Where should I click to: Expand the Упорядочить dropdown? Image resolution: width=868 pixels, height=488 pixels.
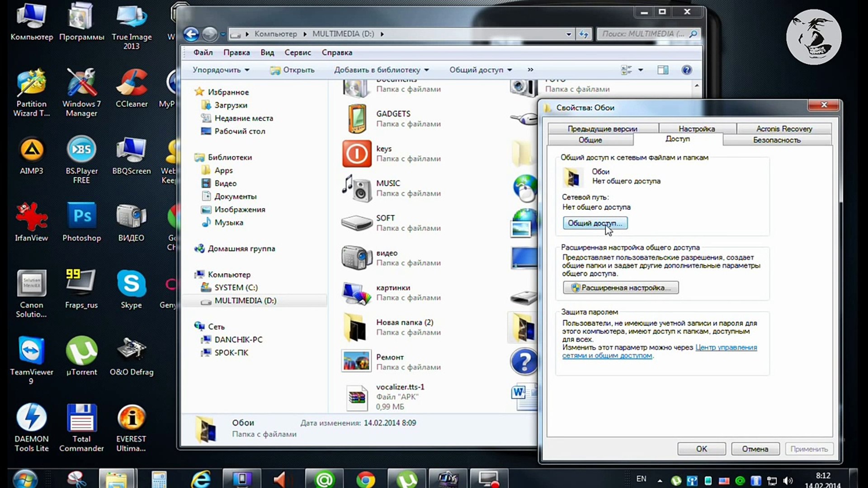pyautogui.click(x=221, y=70)
